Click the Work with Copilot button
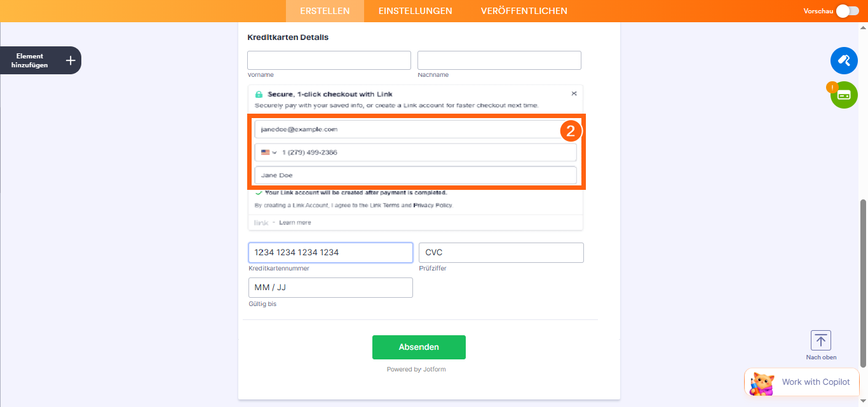 815,382
